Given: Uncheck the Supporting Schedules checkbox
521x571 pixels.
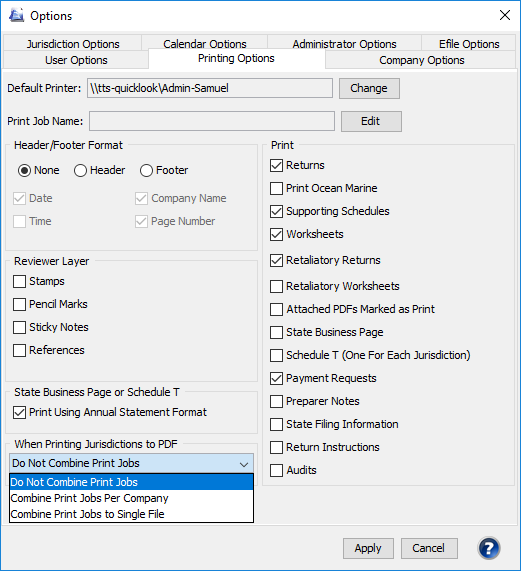Looking at the screenshot, I should pos(276,211).
